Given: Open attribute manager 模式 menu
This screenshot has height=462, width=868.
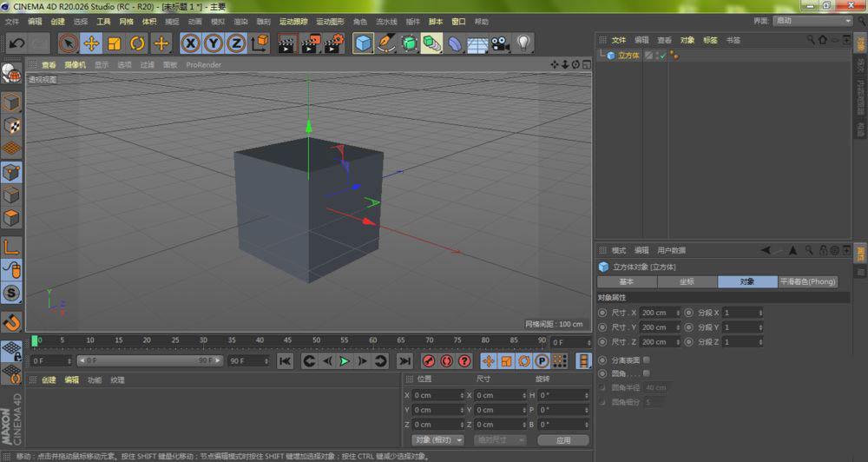Looking at the screenshot, I should click(x=618, y=250).
